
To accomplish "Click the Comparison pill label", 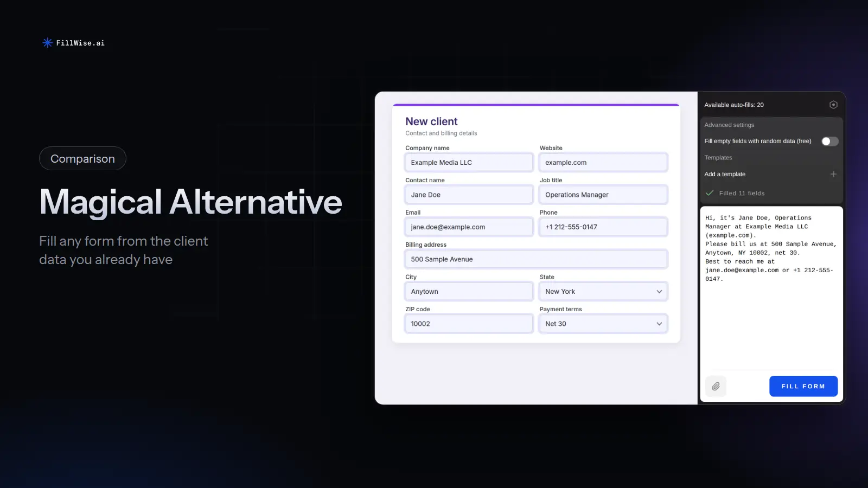I will [x=82, y=158].
